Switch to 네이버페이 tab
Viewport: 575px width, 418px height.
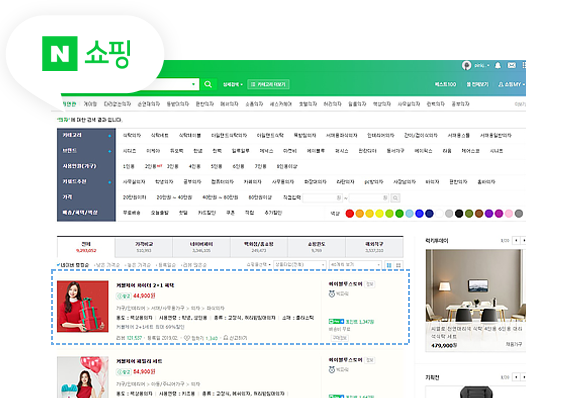pos(201,247)
